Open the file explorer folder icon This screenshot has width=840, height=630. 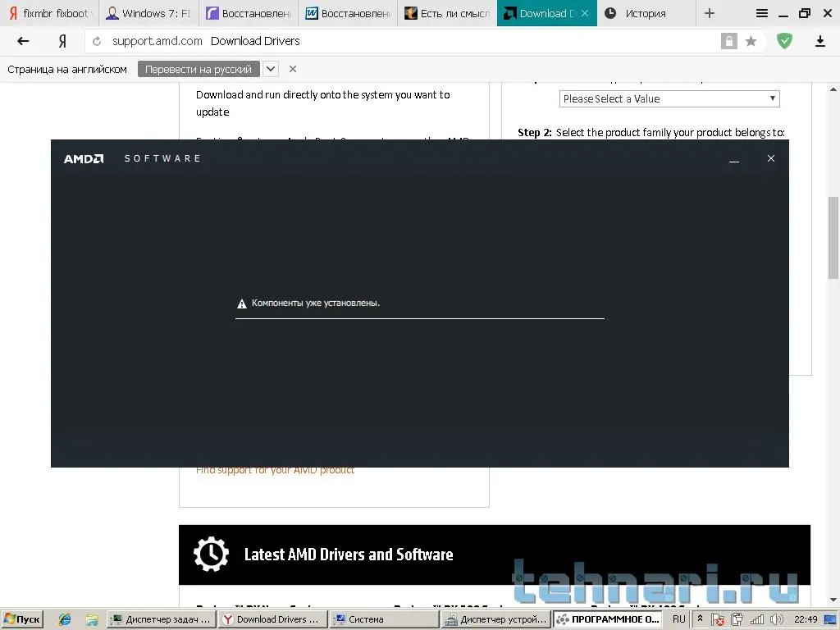[x=92, y=620]
